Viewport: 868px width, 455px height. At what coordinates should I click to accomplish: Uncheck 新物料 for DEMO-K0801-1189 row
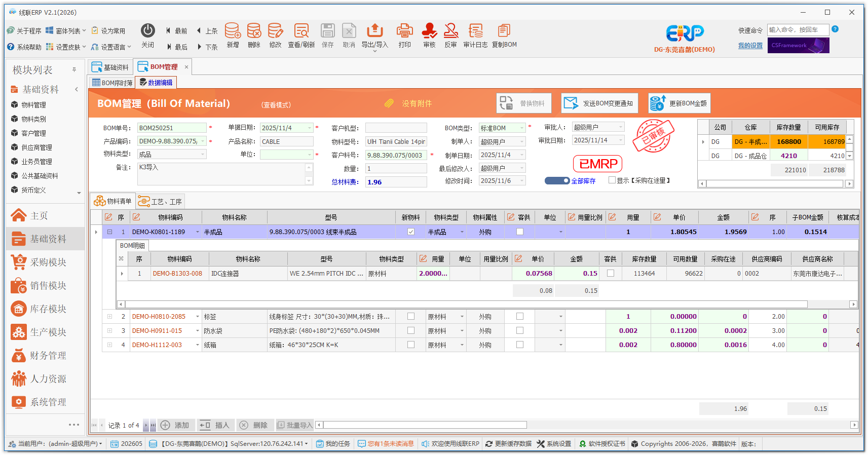(411, 232)
